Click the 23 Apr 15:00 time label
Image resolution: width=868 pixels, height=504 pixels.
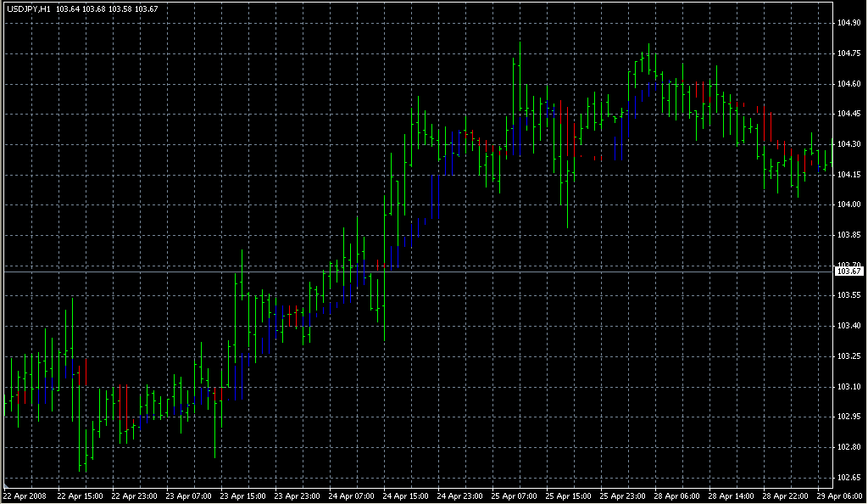(243, 496)
